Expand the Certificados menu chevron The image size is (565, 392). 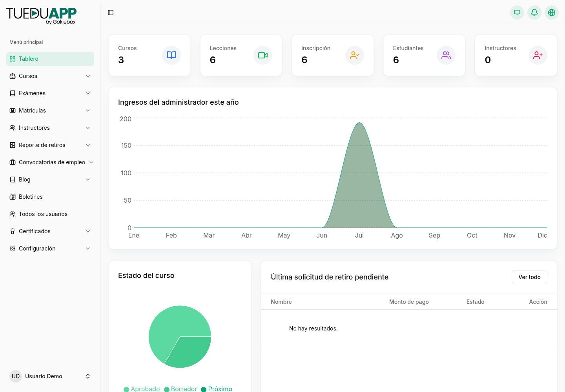[88, 231]
